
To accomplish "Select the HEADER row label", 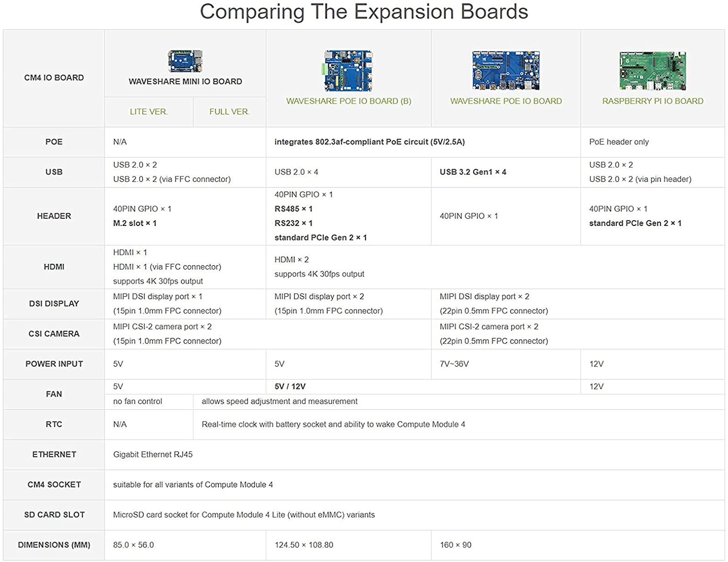I will pos(54,216).
